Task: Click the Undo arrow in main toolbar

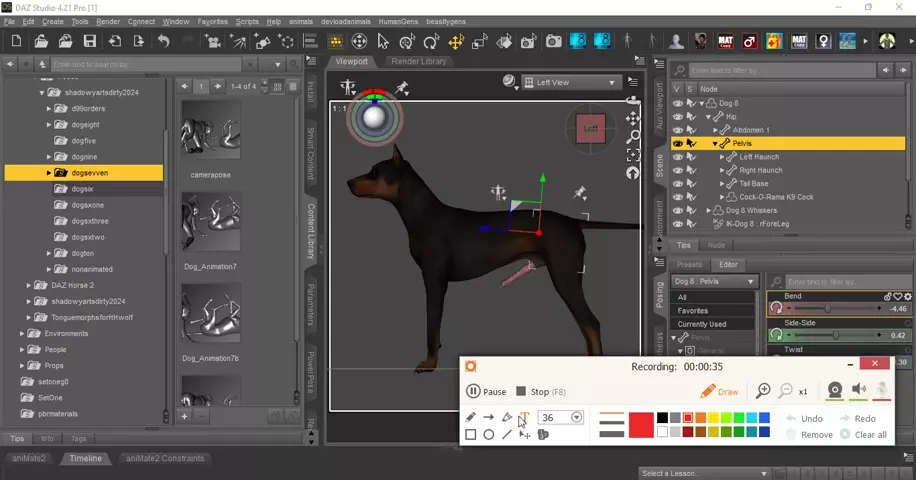Action: click(163, 41)
